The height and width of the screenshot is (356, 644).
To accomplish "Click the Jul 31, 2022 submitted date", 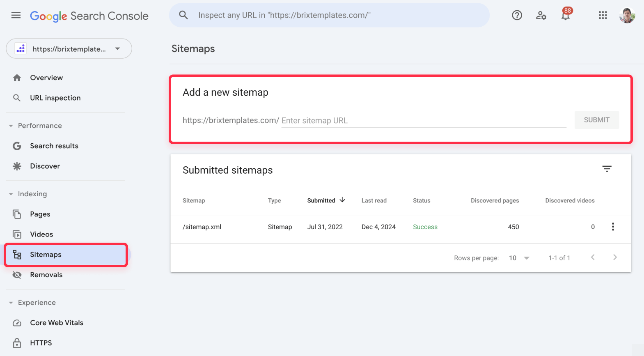I will (x=325, y=227).
